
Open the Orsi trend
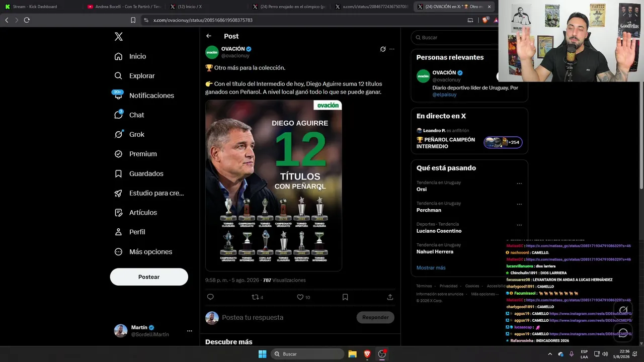click(422, 189)
